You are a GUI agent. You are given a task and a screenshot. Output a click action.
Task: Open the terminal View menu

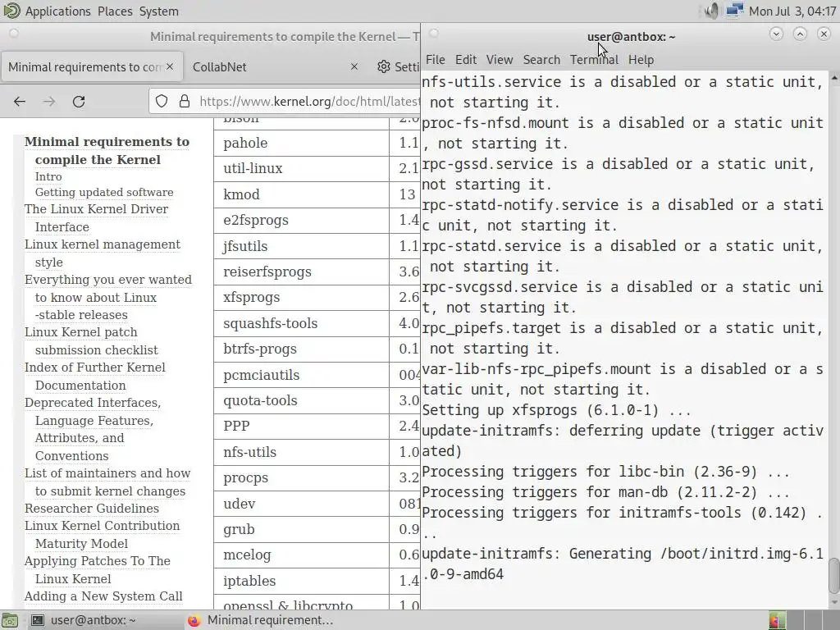[x=500, y=59]
